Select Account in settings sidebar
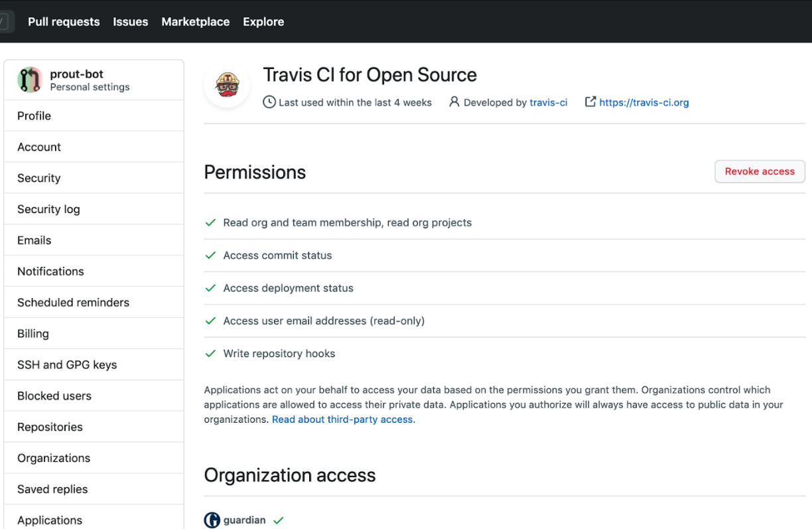The image size is (812, 529). point(94,147)
